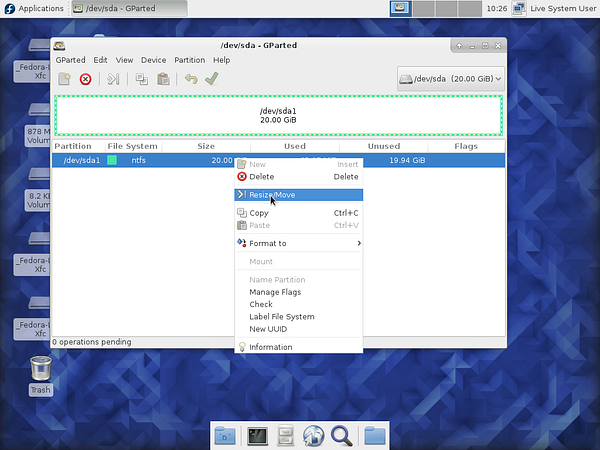
Task: Click the GParted window title bar app icon
Action: tap(59, 46)
